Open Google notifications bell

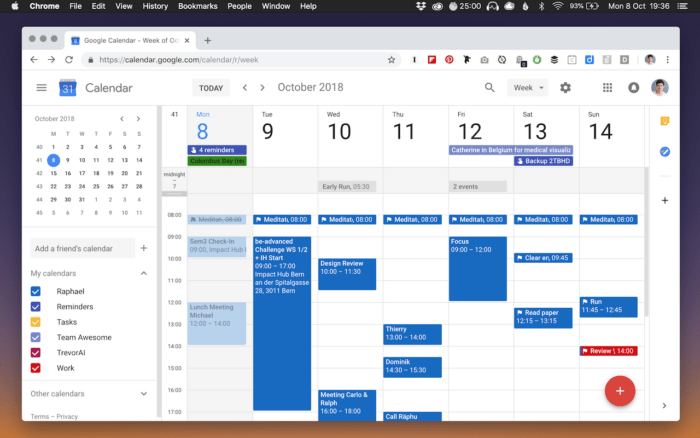pos(633,88)
